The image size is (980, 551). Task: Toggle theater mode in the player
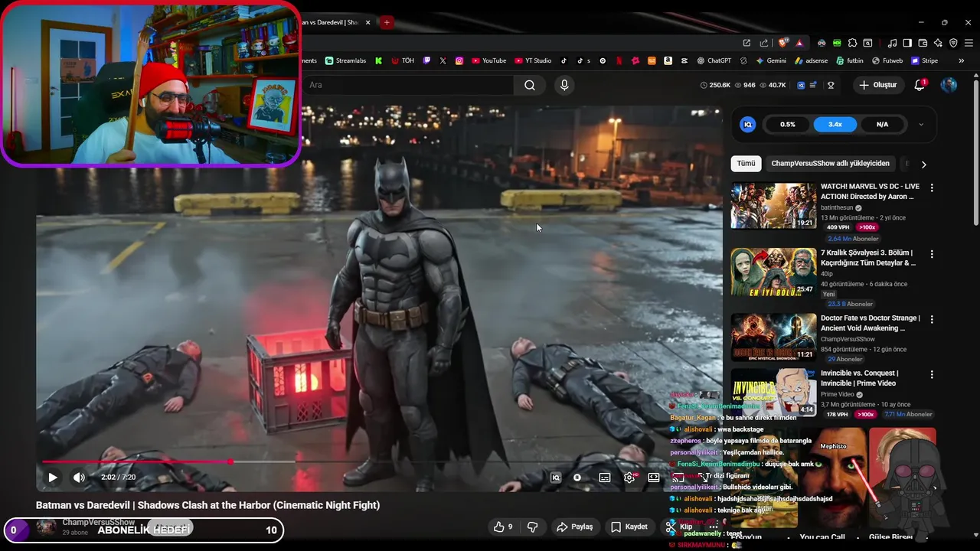click(654, 478)
